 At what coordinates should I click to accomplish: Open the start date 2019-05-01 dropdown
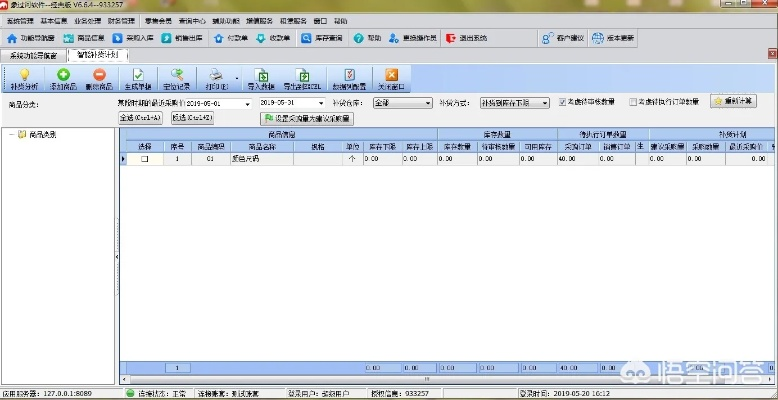pyautogui.click(x=248, y=104)
